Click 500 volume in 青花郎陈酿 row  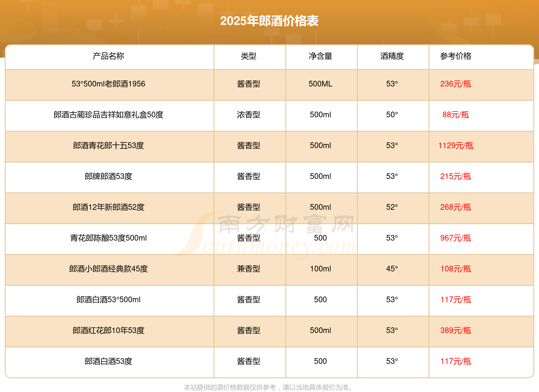tap(320, 238)
